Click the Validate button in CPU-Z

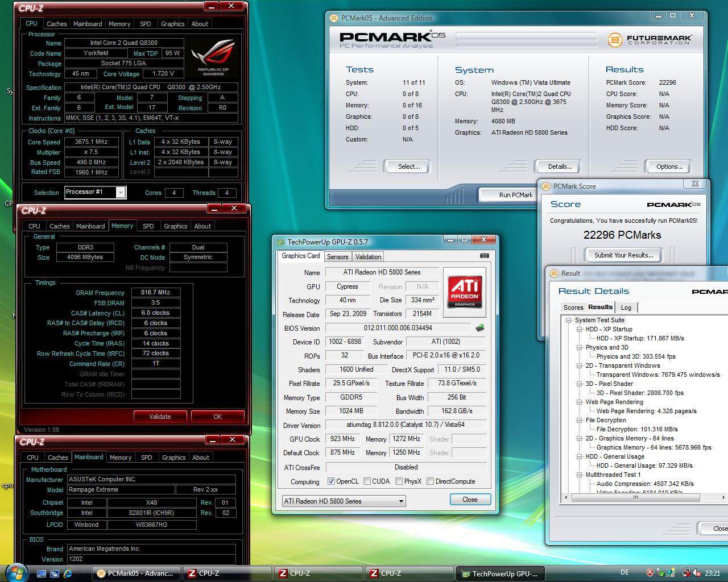(160, 417)
